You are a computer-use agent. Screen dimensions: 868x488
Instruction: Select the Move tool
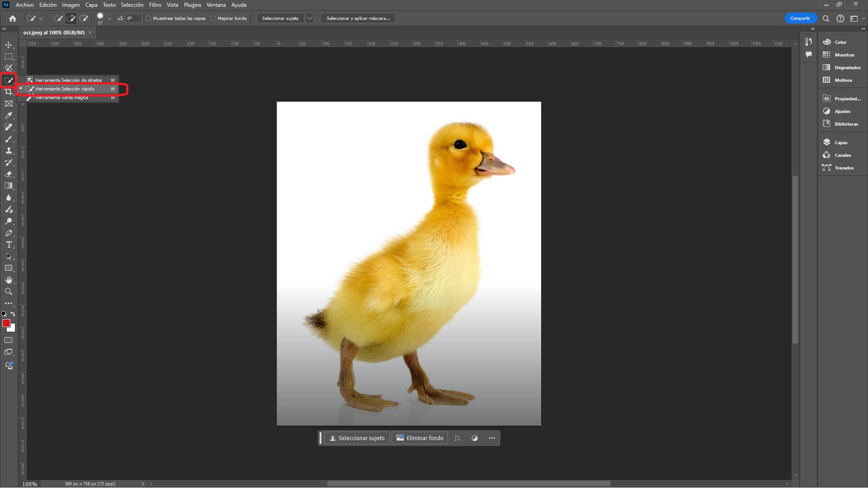click(9, 45)
